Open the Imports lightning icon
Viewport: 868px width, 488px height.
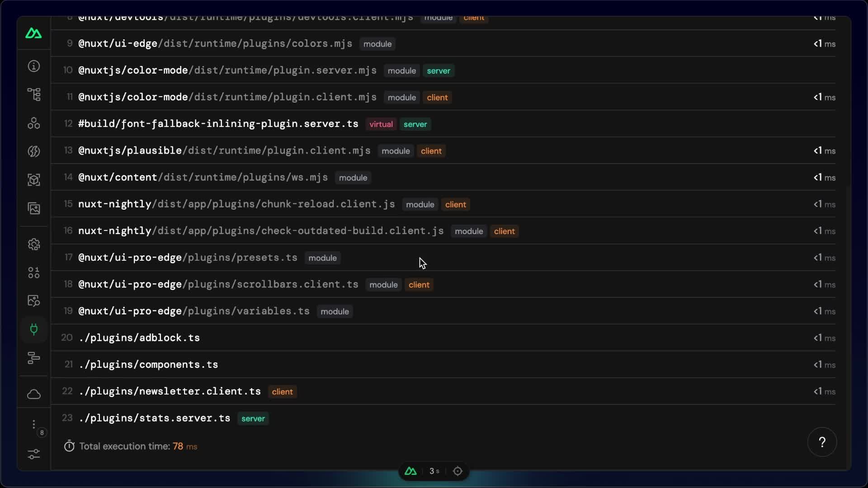point(34,151)
